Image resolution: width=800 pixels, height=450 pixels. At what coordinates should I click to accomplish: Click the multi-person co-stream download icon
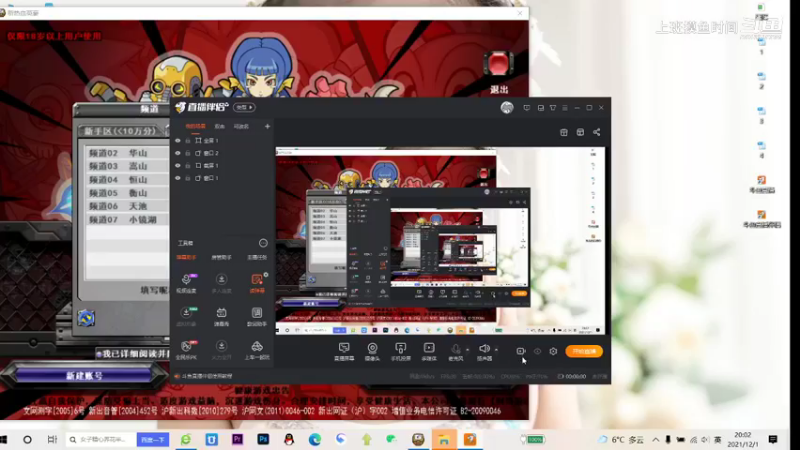pyautogui.click(x=221, y=283)
